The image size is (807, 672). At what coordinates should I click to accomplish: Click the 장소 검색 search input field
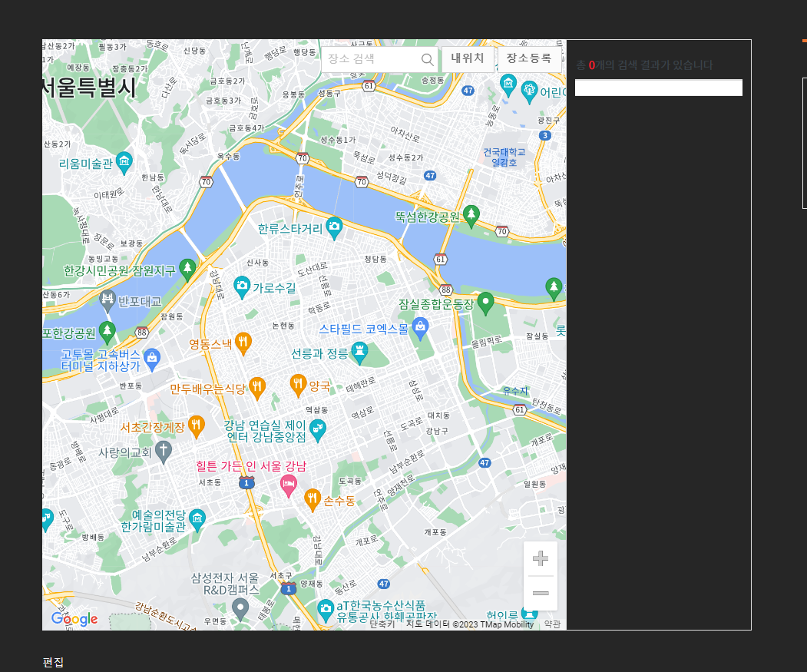379,59
